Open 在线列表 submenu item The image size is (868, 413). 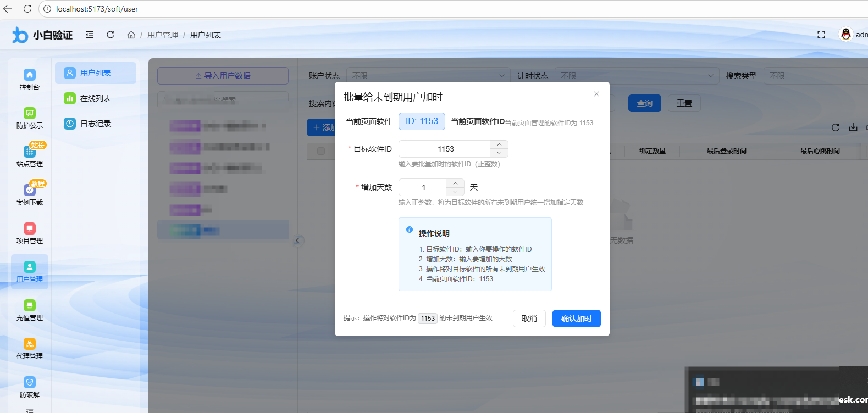pos(96,98)
